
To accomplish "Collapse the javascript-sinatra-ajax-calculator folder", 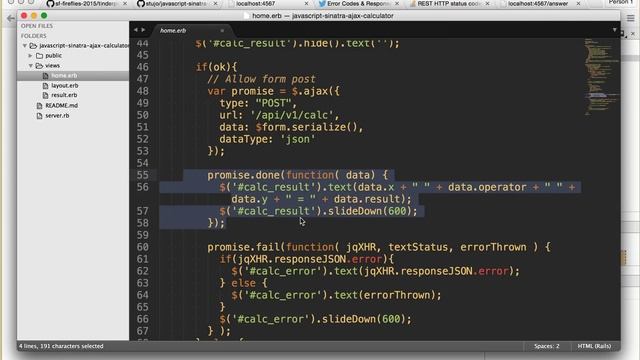I will pyautogui.click(x=25, y=46).
